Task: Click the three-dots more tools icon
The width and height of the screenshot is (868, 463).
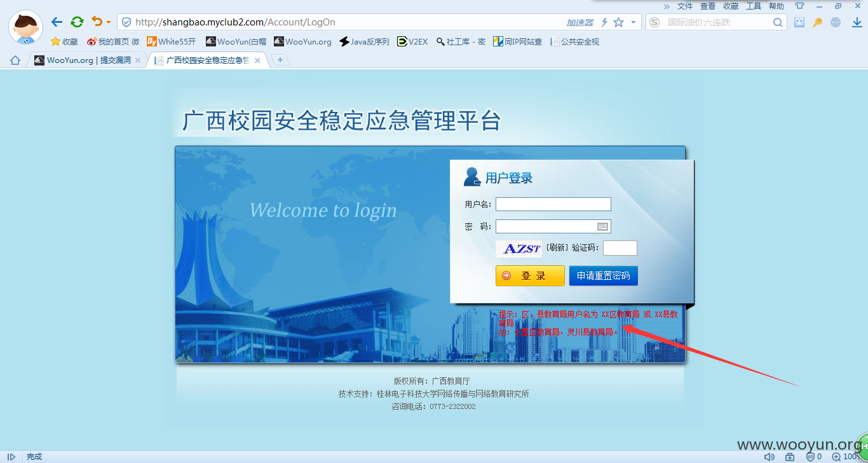Action: pyautogui.click(x=836, y=22)
